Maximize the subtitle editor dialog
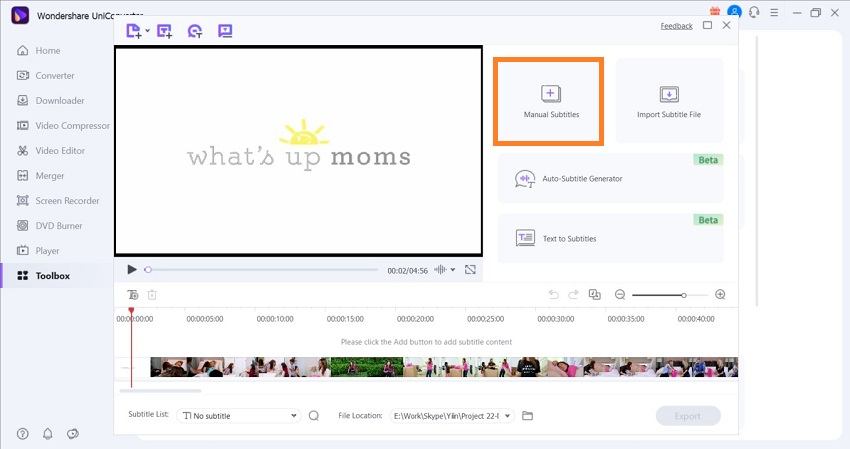850x449 pixels. tap(707, 25)
